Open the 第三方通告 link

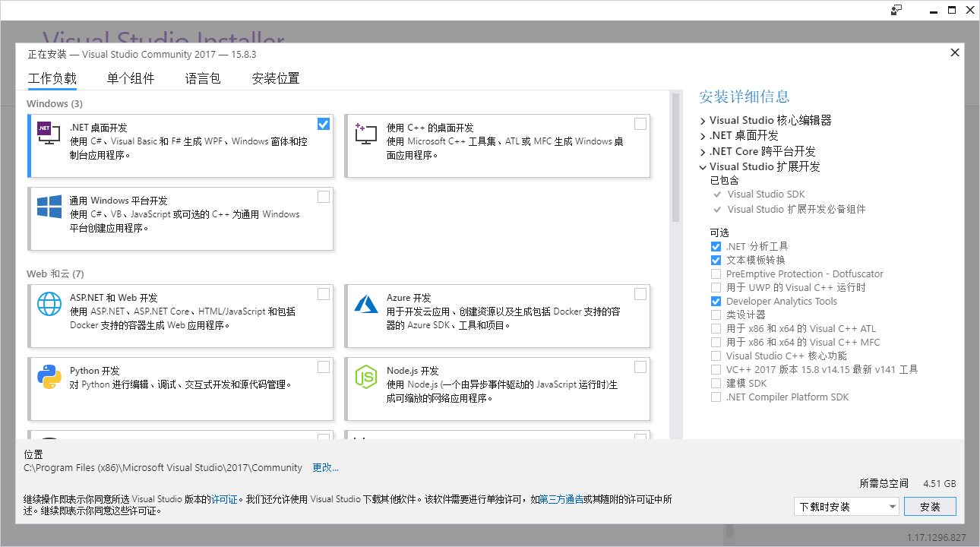[x=561, y=500]
